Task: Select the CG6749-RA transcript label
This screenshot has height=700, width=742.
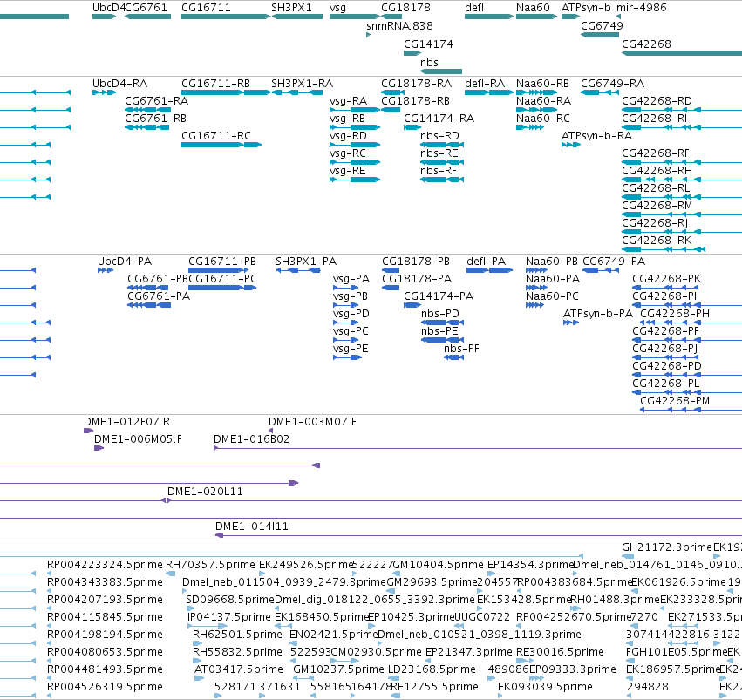Action: tap(612, 83)
